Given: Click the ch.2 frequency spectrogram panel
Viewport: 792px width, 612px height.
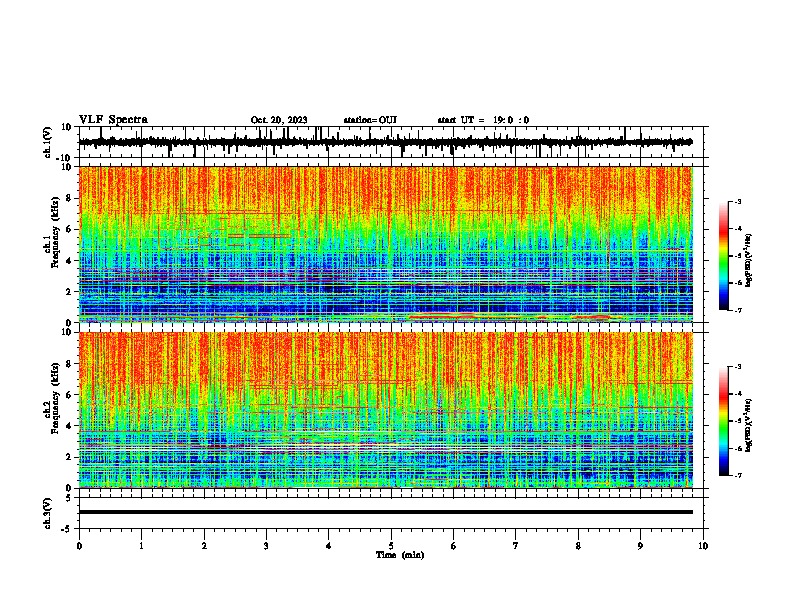Looking at the screenshot, I should click(386, 410).
